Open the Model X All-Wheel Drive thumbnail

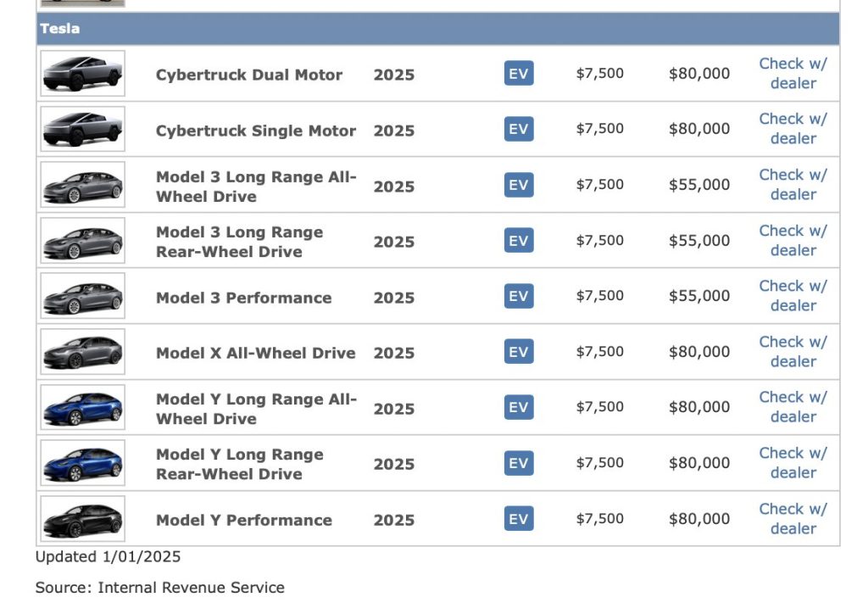(x=82, y=352)
